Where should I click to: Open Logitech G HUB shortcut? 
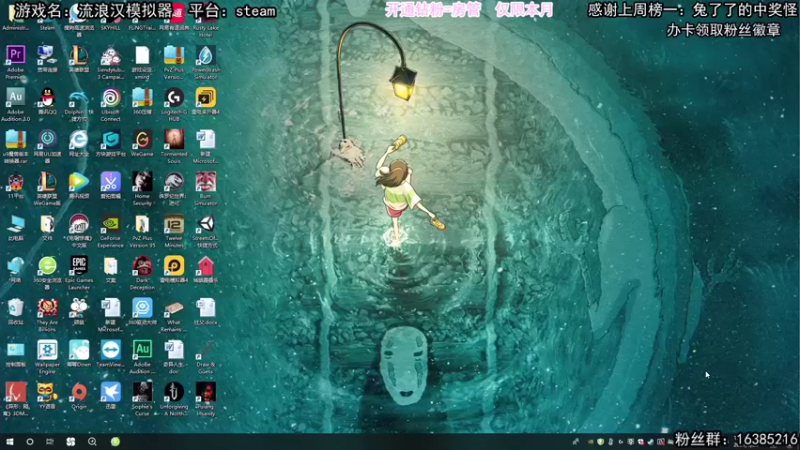[174, 97]
